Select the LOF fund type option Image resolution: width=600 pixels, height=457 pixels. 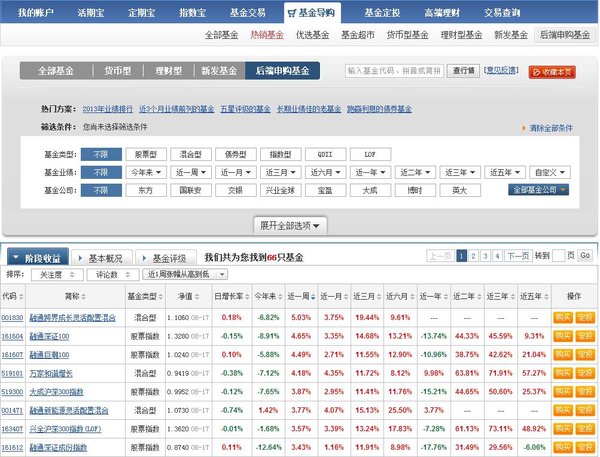(x=370, y=154)
